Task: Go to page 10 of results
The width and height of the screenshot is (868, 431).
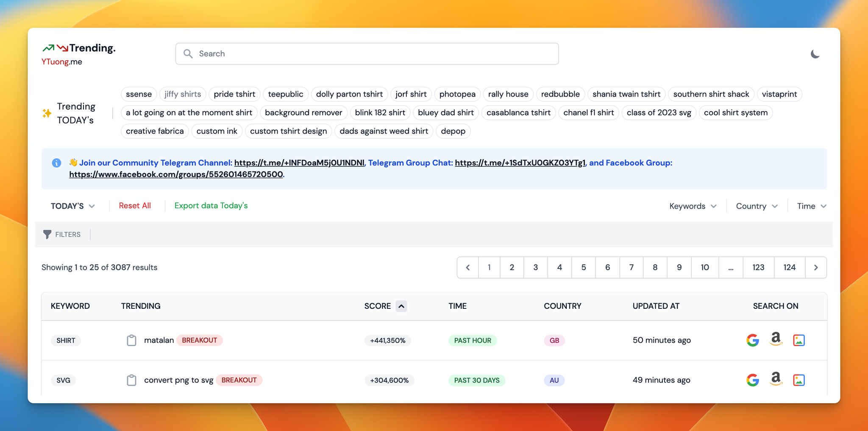Action: point(705,267)
